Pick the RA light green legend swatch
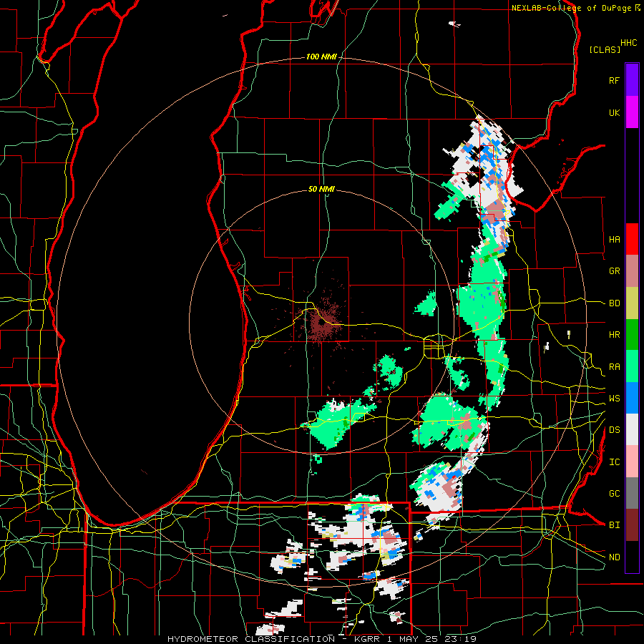This screenshot has height=644, width=644. [x=632, y=366]
